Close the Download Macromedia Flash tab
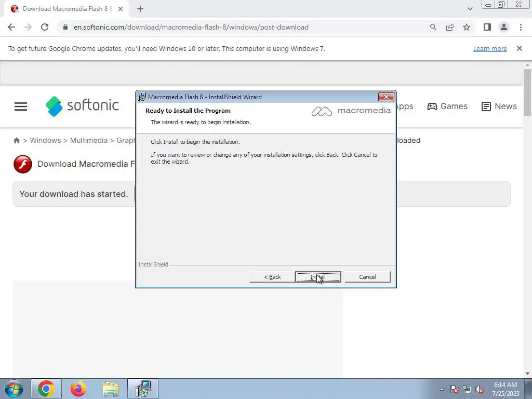The height and width of the screenshot is (399, 532). coord(121,9)
